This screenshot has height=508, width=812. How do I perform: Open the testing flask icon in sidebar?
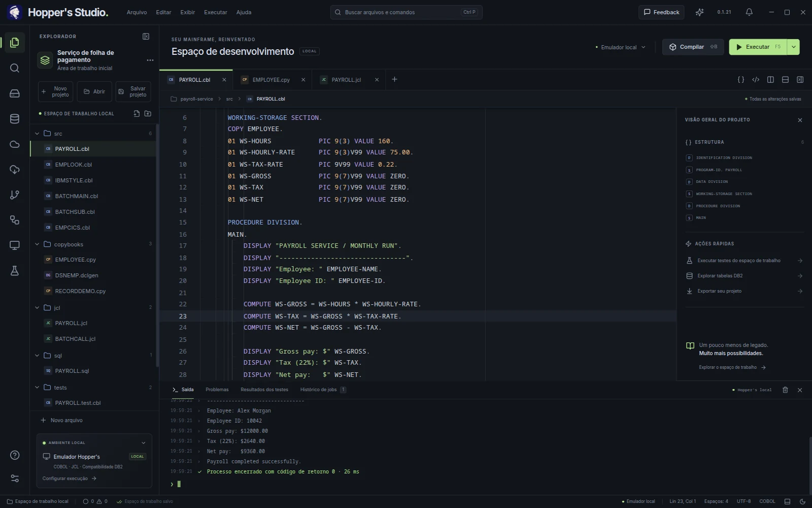click(x=15, y=271)
